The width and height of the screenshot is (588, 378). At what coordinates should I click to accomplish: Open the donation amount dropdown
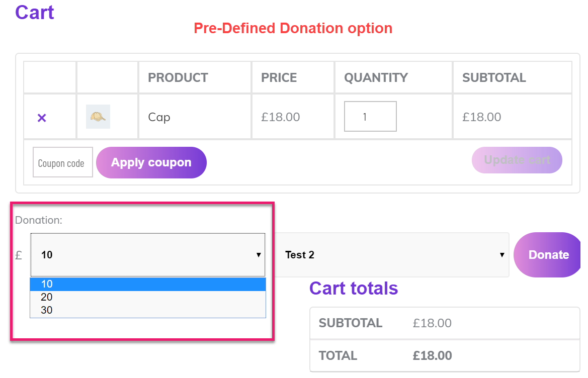coord(147,255)
